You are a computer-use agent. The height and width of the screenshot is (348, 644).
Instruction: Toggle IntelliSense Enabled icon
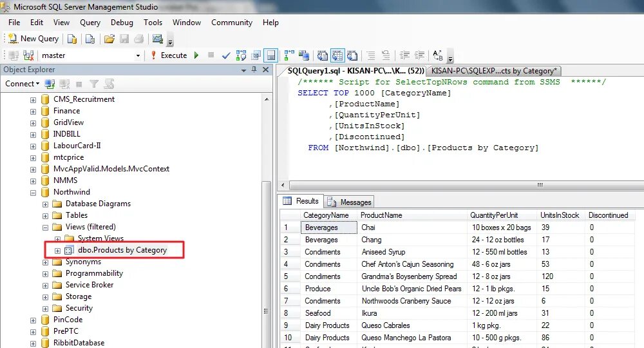[x=270, y=55]
